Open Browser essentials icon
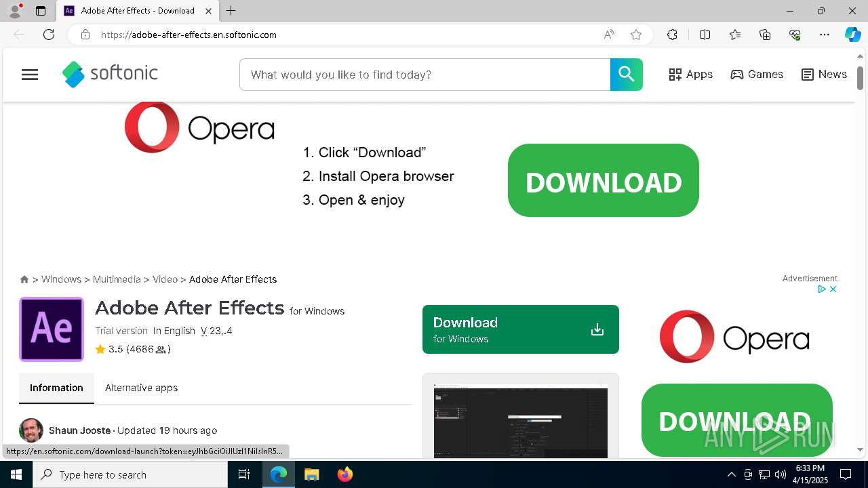Image resolution: width=868 pixels, height=488 pixels. [795, 35]
